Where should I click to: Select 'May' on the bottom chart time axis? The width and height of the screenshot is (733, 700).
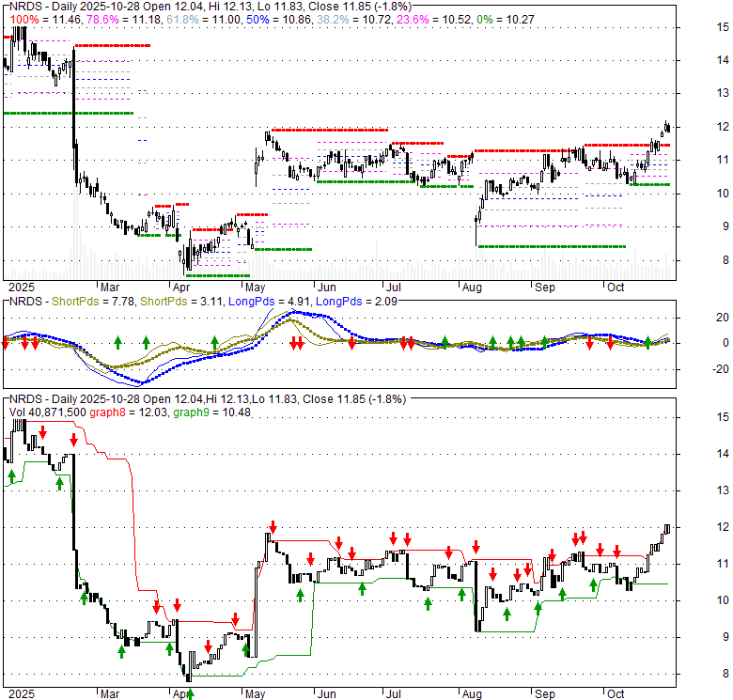pos(256,693)
